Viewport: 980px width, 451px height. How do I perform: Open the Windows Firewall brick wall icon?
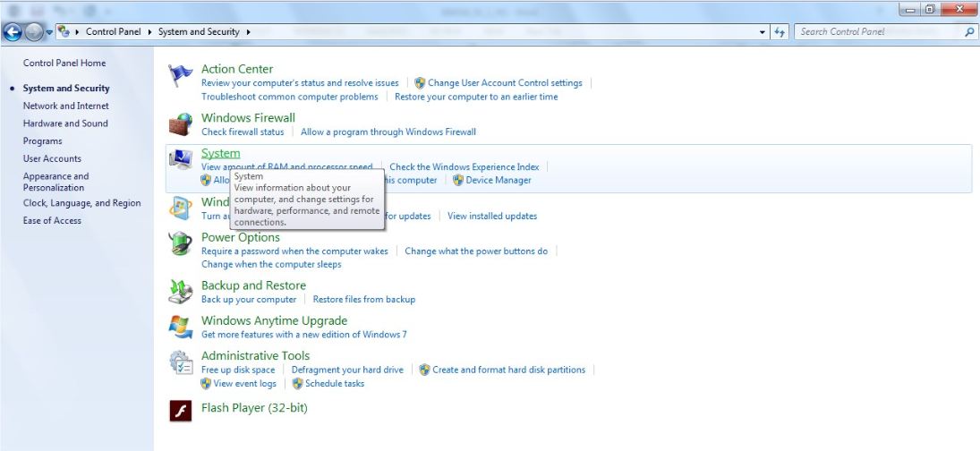181,124
